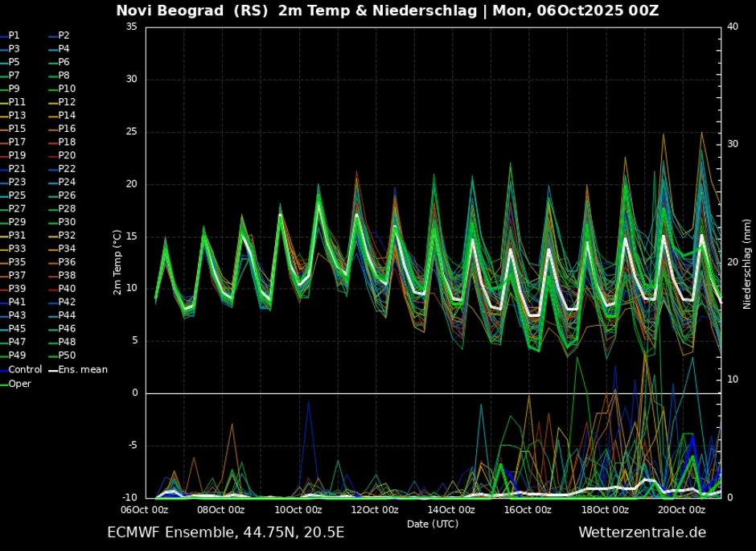This screenshot has width=756, height=551.
Task: Click the 20Oct 00z date tick label
Action: (x=681, y=509)
